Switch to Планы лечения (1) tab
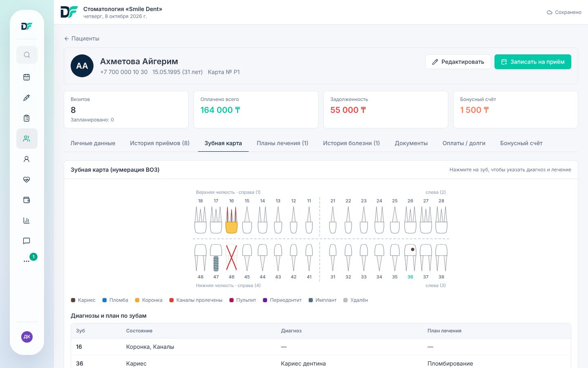Viewport: 588px width, 368px height. pyautogui.click(x=283, y=143)
